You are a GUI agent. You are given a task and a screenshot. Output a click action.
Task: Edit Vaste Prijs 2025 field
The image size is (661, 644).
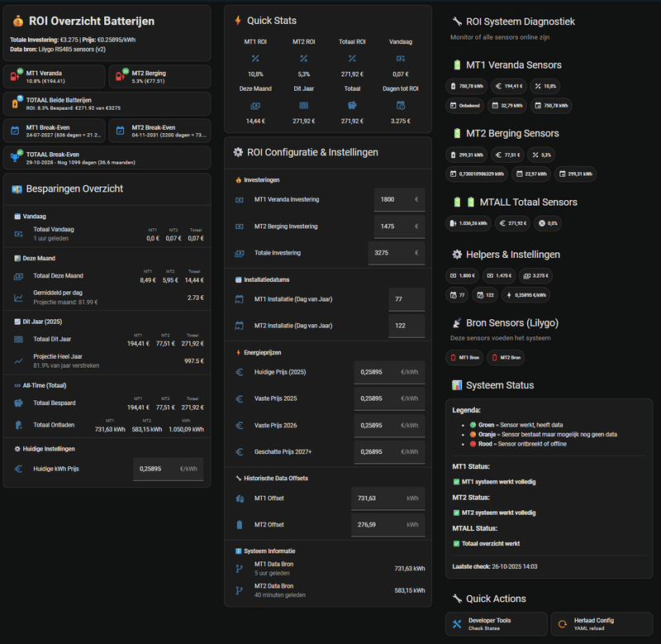[389, 399]
